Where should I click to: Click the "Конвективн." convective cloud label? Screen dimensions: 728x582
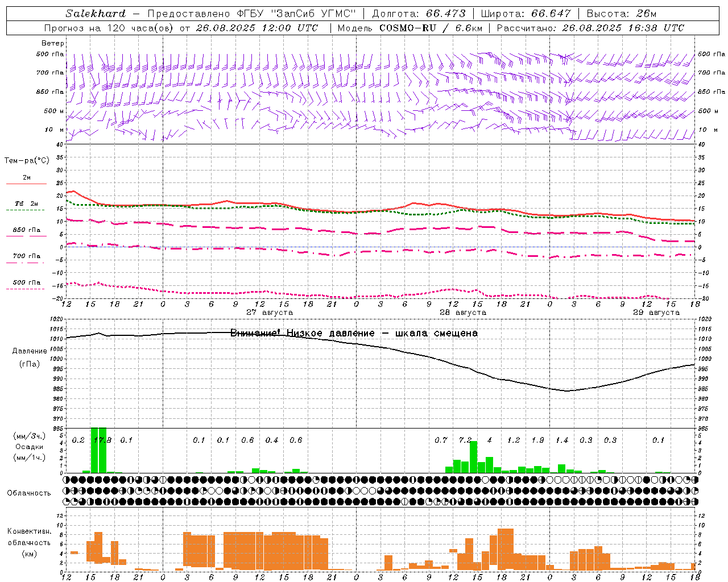tap(30, 531)
